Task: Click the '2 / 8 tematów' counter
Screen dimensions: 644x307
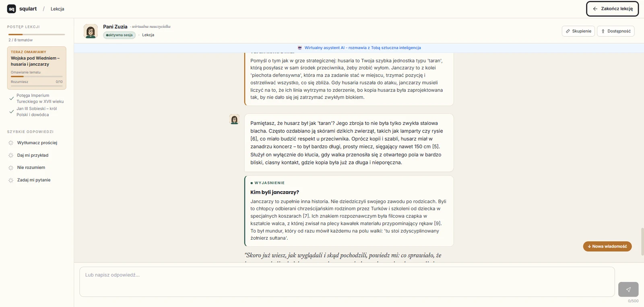Action: (x=21, y=40)
